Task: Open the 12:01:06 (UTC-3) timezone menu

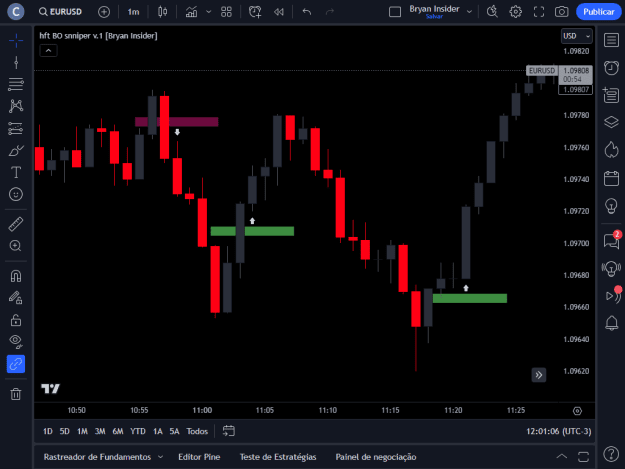Action: (x=558, y=431)
